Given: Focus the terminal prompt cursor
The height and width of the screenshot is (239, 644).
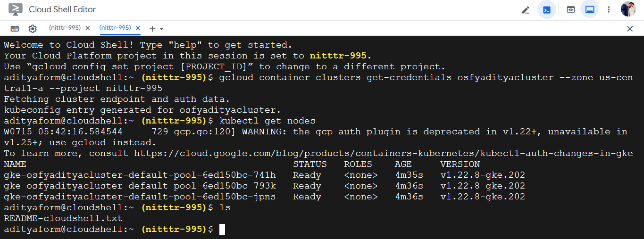Looking at the screenshot, I should click(222, 229).
